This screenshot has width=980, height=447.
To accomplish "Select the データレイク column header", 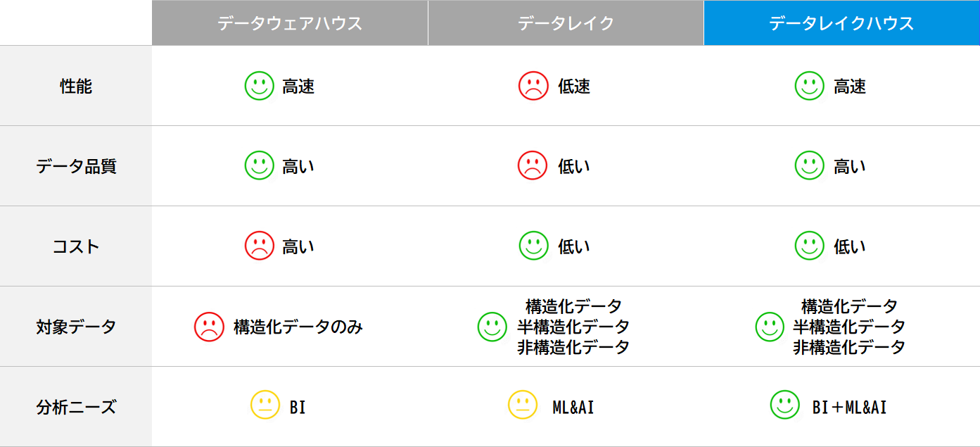I will [566, 23].
